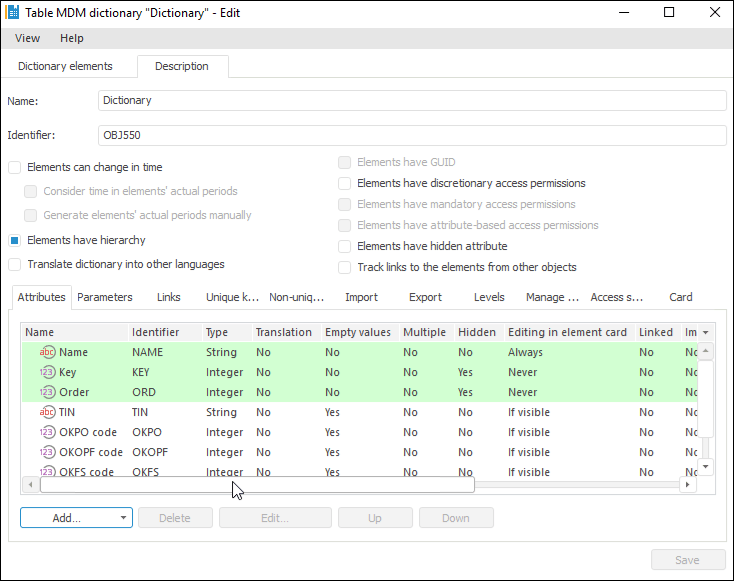The image size is (734, 581).
Task: Enable 'Elements can change in time'
Action: (14, 167)
